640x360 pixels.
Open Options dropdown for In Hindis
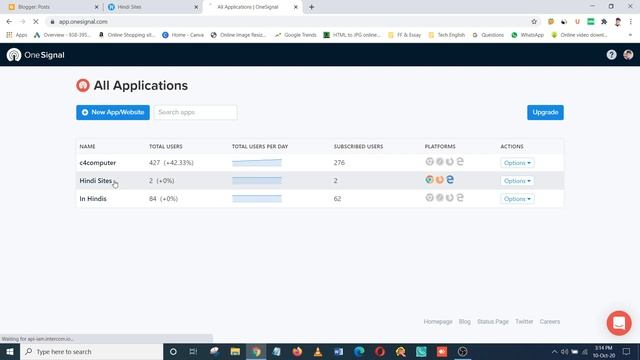[x=517, y=199]
